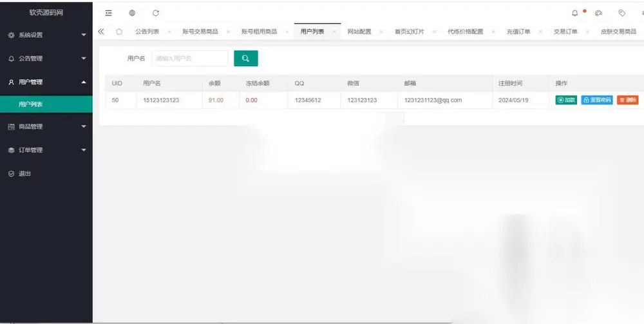Open the notification bell

tap(574, 13)
